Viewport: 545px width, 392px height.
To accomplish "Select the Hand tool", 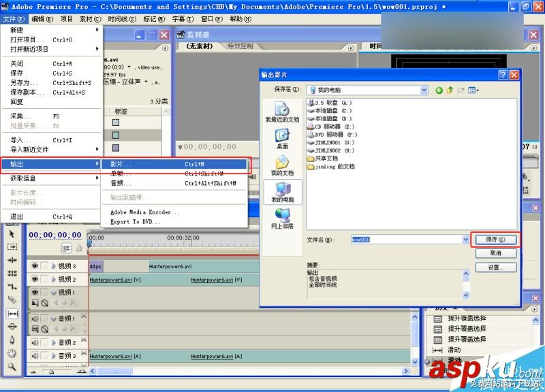I will 12,353.
